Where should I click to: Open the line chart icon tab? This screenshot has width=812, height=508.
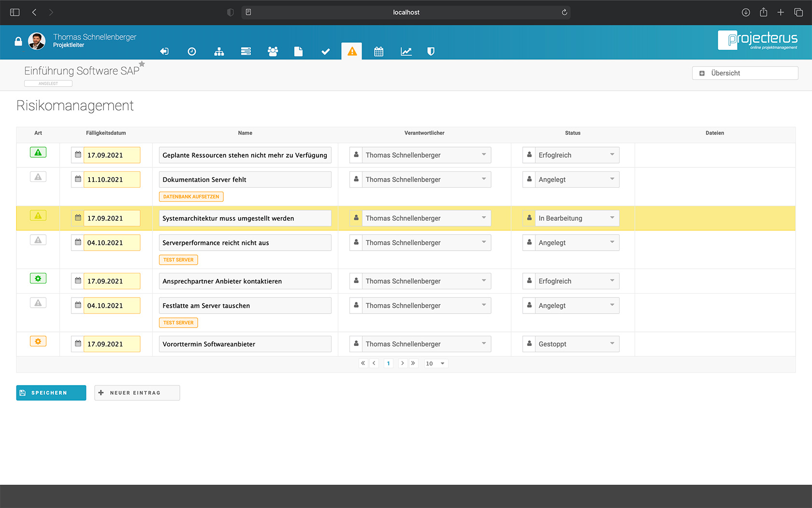406,51
